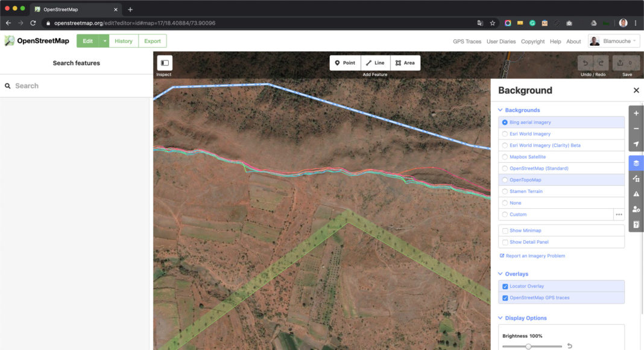Viewport: 644px width, 350px height.
Task: Zoom in with the plus icon
Action: pyautogui.click(x=636, y=113)
